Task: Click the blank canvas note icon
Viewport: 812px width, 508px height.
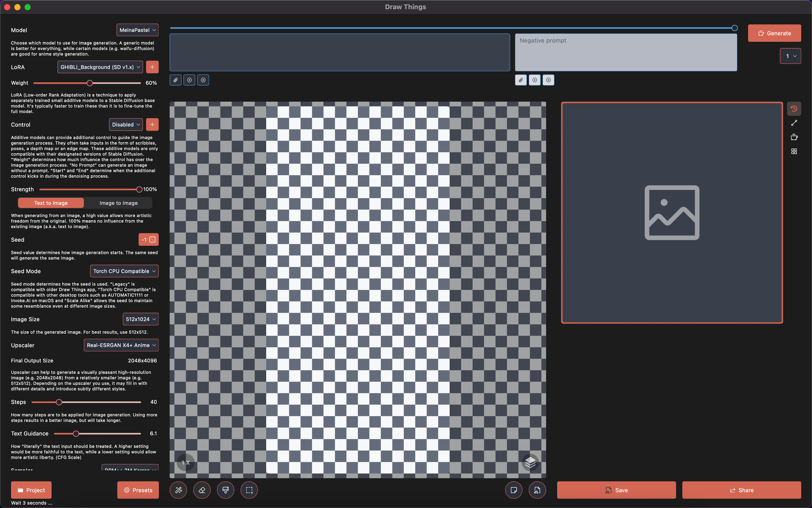Action: 513,490
